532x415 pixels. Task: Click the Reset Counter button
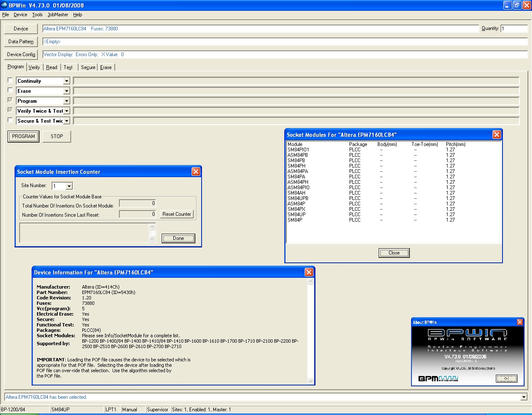177,214
